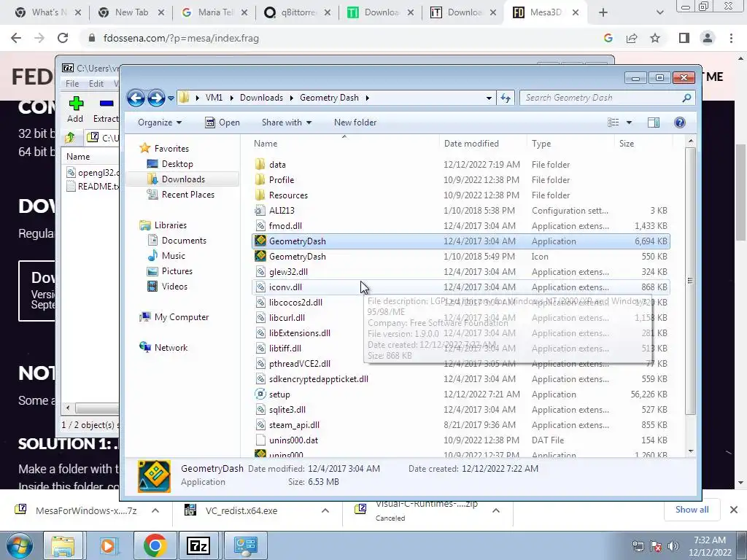Viewport: 747px width, 560px height.
Task: Reload the Chrome page
Action: [x=63, y=38]
